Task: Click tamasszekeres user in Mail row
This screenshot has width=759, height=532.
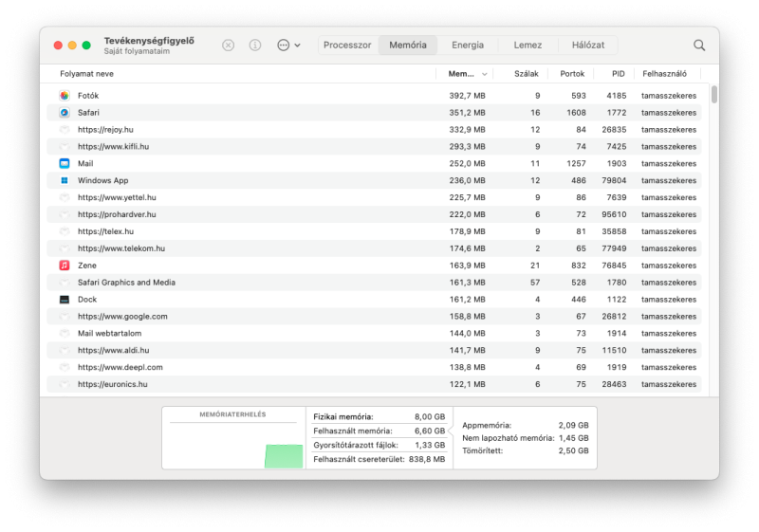Action: [x=669, y=163]
